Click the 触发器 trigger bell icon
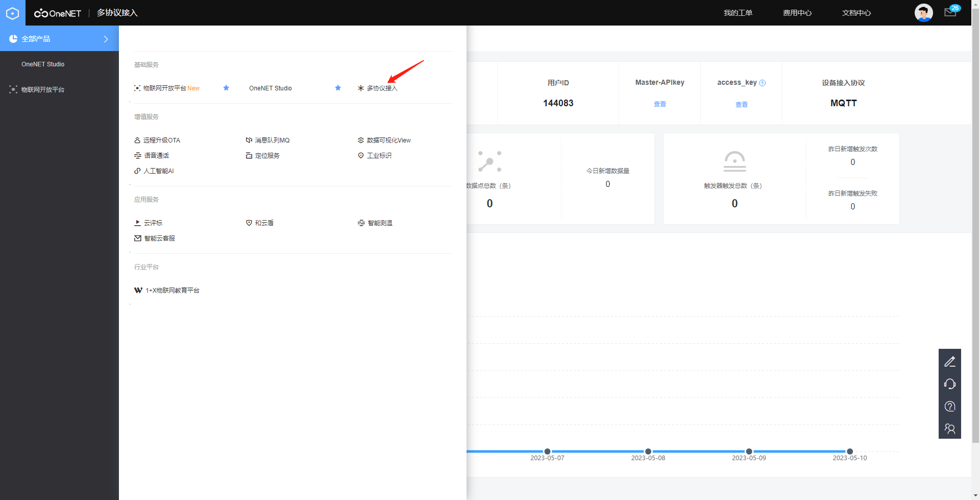980x500 pixels. coord(734,161)
